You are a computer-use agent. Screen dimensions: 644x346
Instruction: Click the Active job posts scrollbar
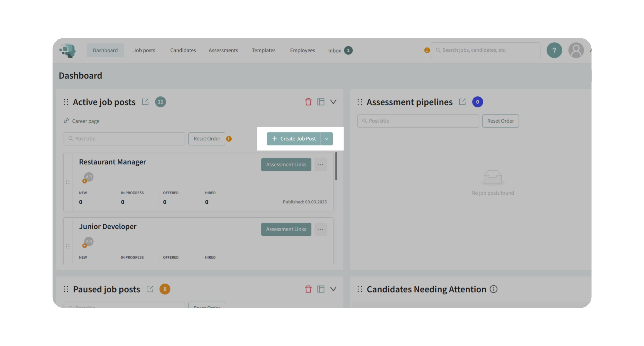[x=336, y=166]
